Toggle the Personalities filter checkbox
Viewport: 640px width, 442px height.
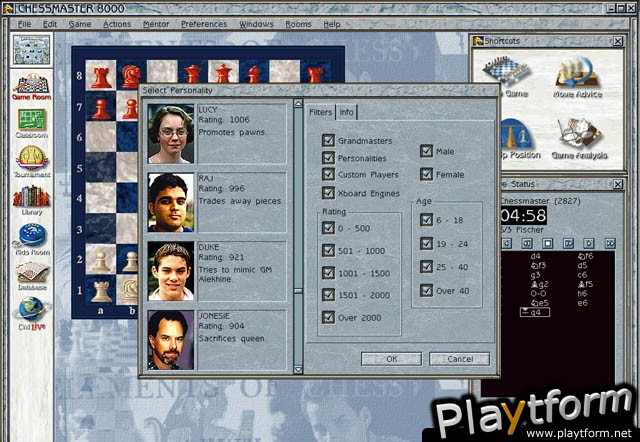click(329, 158)
